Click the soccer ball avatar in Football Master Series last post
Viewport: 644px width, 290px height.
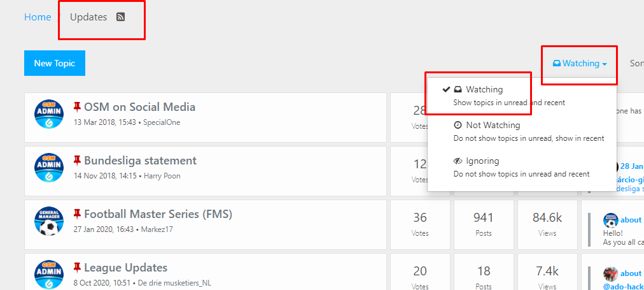pyautogui.click(x=610, y=221)
